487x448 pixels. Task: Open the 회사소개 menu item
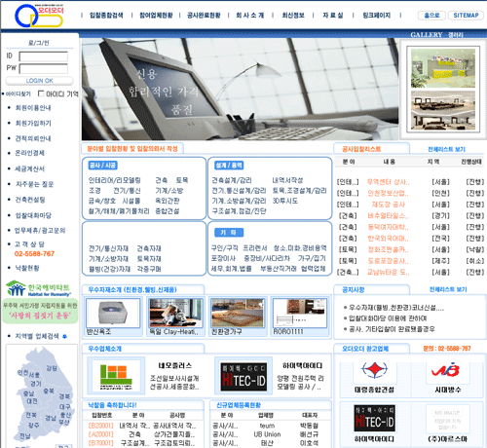pyautogui.click(x=250, y=16)
